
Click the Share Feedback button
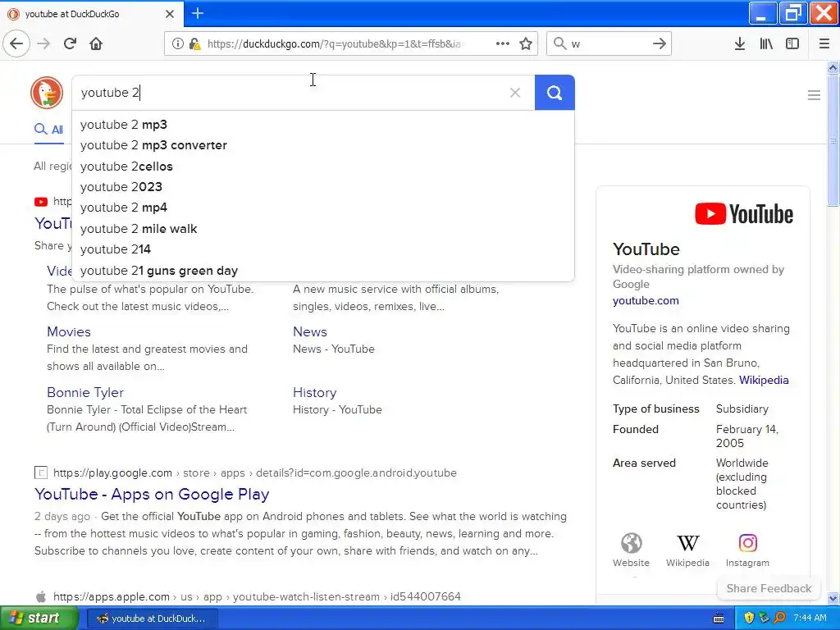coord(769,588)
